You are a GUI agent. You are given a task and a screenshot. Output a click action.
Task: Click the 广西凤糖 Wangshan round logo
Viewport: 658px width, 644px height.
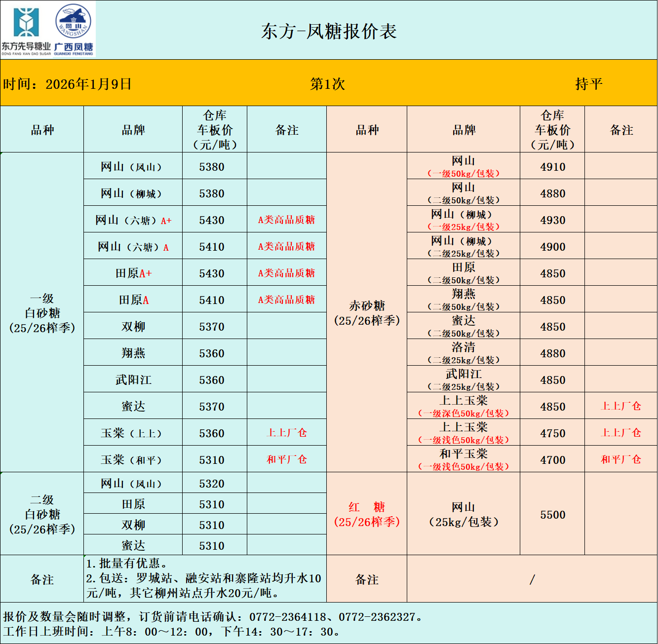pyautogui.click(x=74, y=29)
